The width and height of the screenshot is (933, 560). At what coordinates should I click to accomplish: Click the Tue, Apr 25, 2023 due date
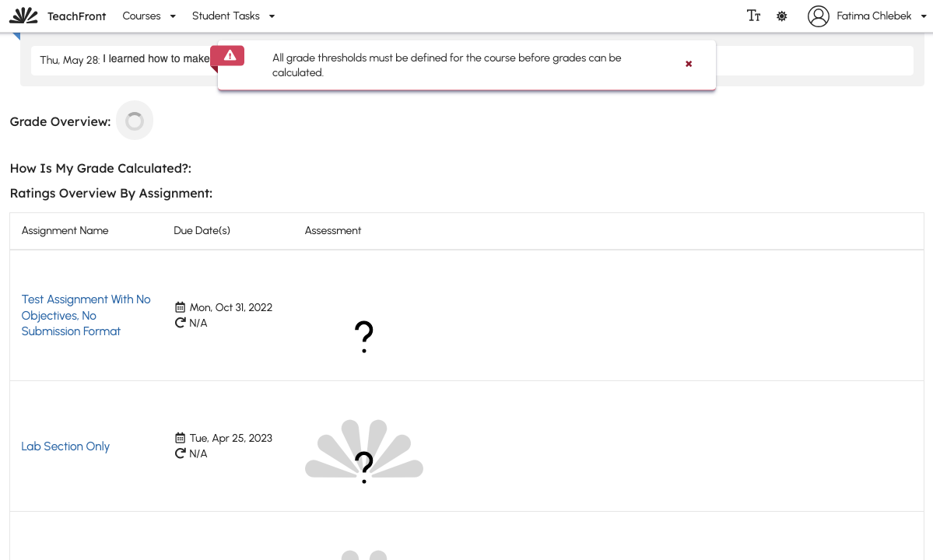coord(231,438)
